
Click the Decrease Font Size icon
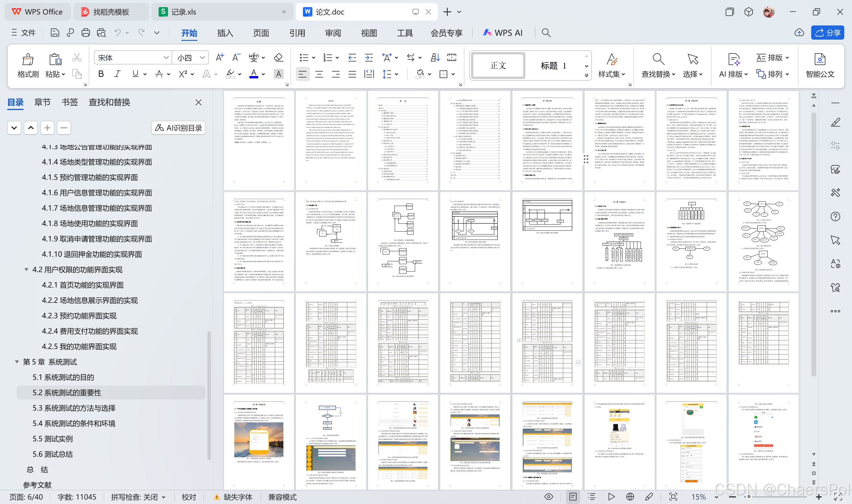tap(236, 57)
